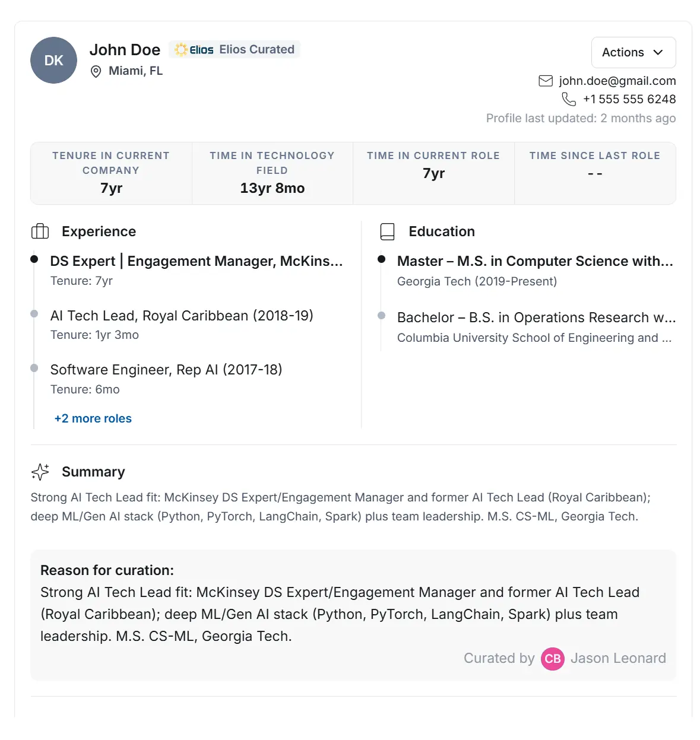Click the Miami, FL location text
This screenshot has height=740, width=700.
[135, 71]
